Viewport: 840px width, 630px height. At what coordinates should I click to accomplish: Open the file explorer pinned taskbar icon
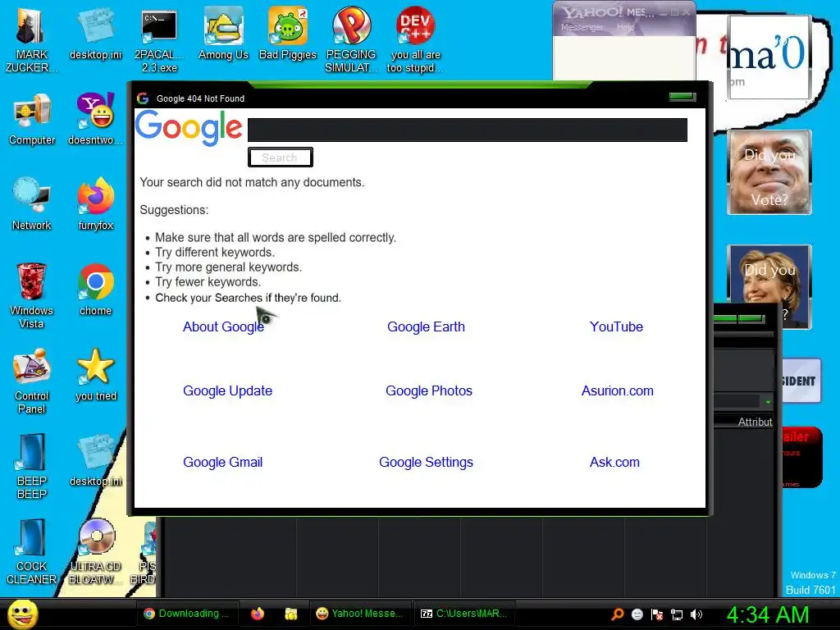[291, 614]
